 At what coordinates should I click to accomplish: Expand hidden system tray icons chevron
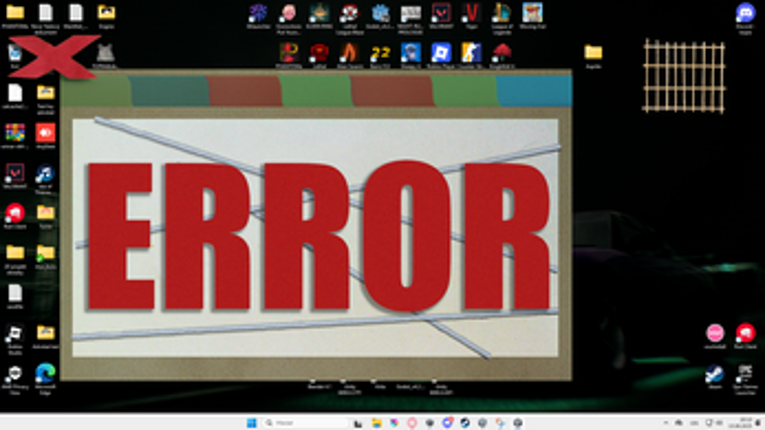point(665,423)
